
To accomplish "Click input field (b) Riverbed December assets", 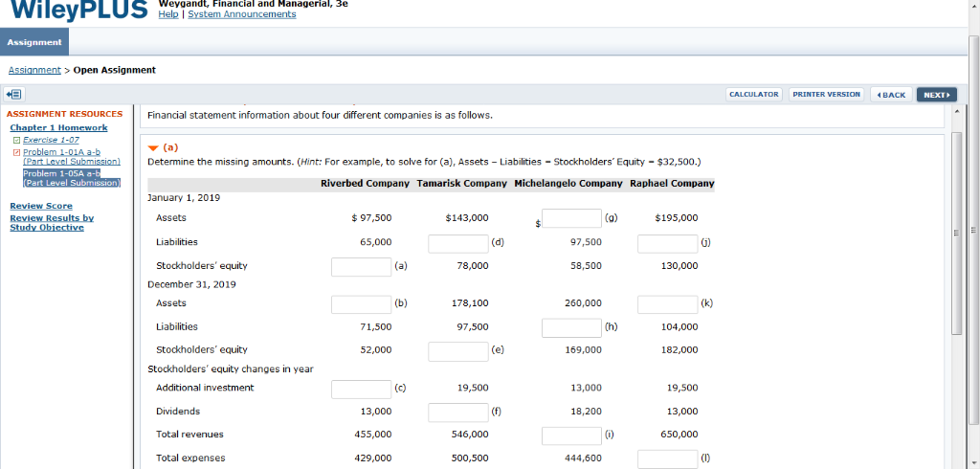I will click(x=361, y=304).
